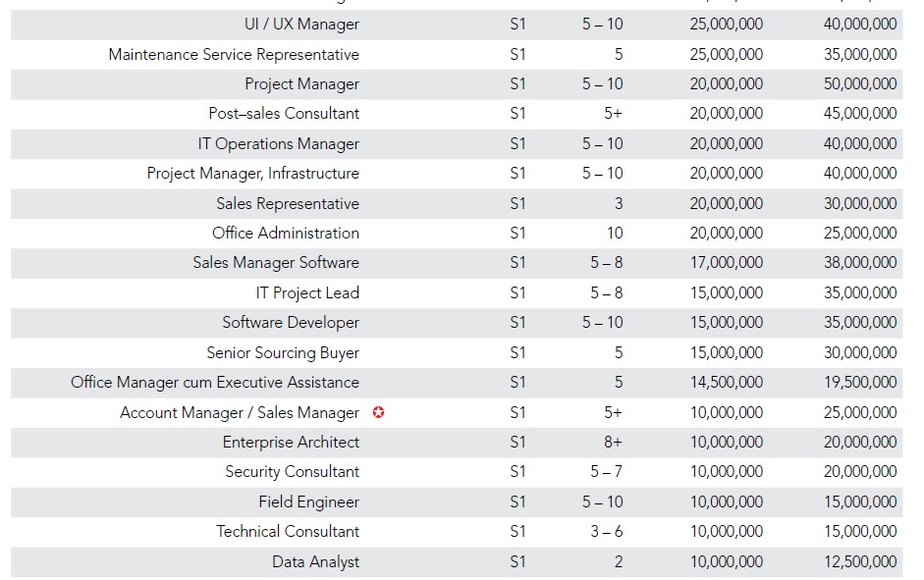Click Maintenance Service Representative job title
The image size is (924, 580).
pos(234,55)
